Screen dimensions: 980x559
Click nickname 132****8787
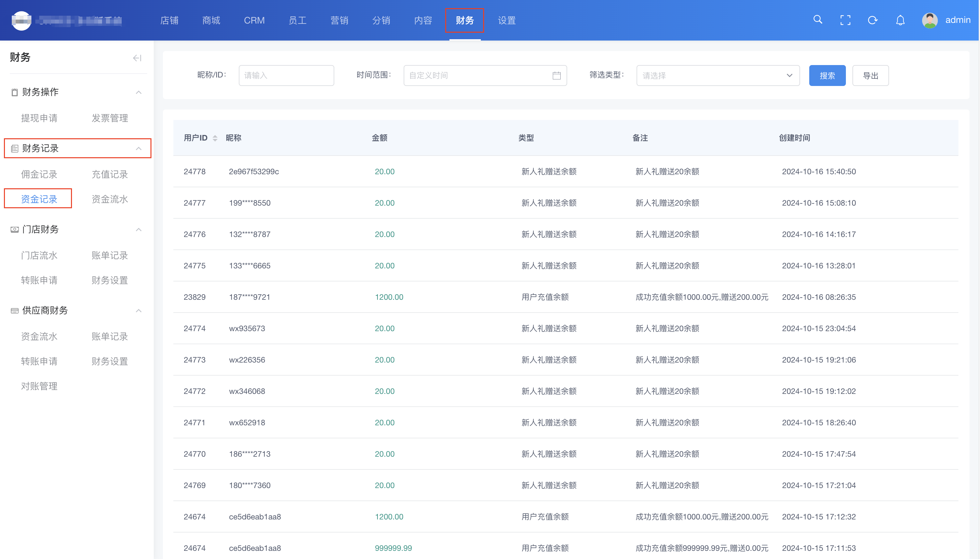[x=250, y=235]
